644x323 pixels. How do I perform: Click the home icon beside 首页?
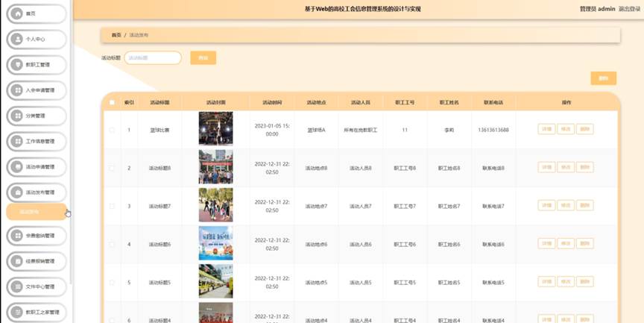pyautogui.click(x=17, y=13)
